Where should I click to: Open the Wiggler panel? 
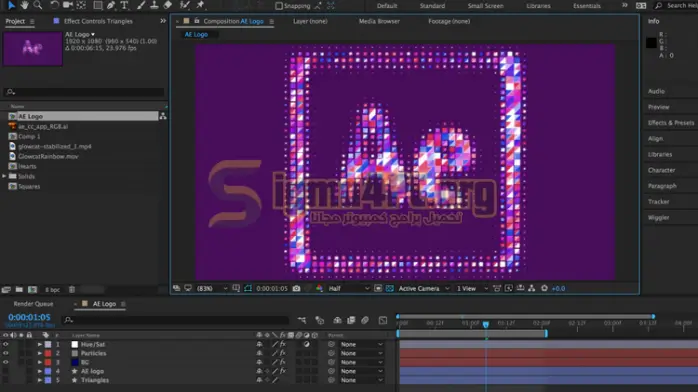tap(658, 218)
